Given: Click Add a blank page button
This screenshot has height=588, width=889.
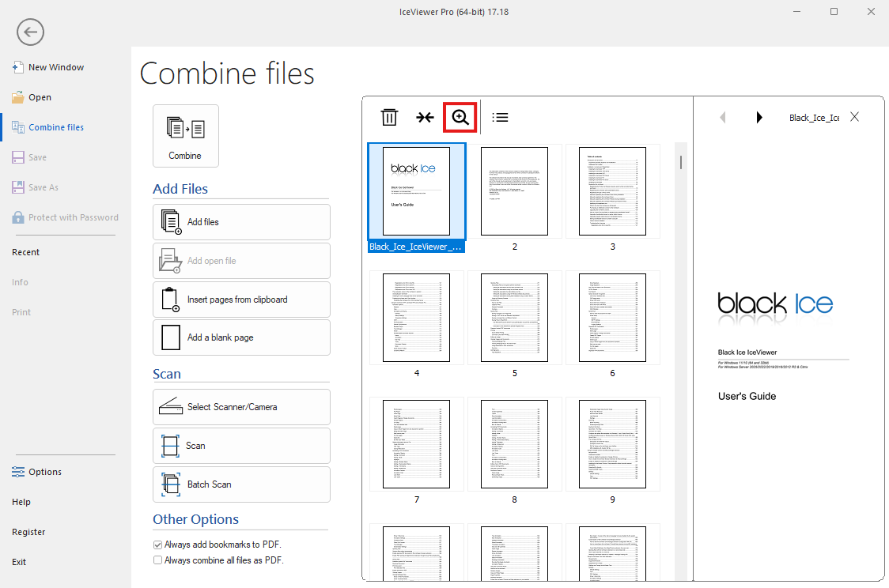Looking at the screenshot, I should click(x=241, y=337).
